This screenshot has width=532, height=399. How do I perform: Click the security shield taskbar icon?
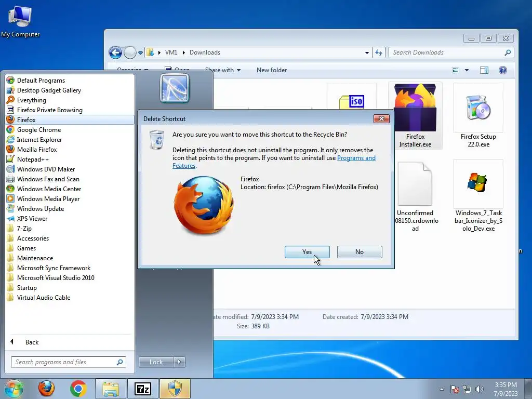tap(175, 389)
